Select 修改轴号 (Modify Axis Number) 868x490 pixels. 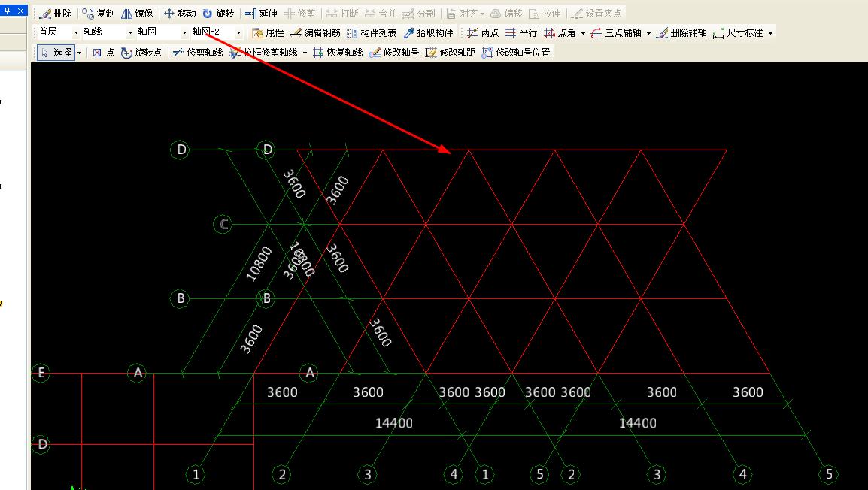(x=393, y=52)
